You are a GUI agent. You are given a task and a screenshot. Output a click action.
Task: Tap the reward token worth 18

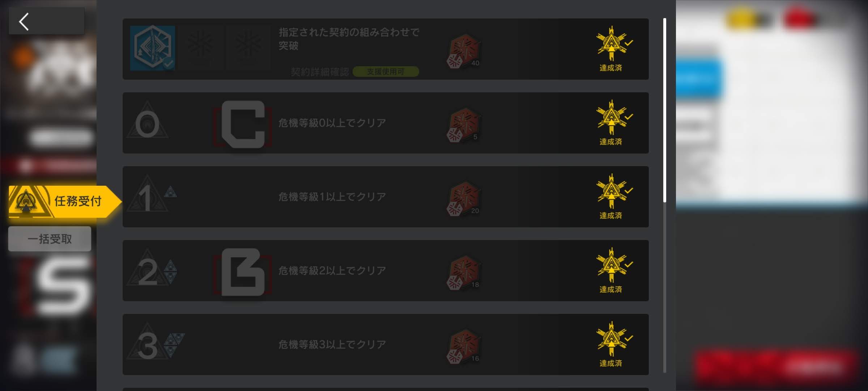coord(464,273)
